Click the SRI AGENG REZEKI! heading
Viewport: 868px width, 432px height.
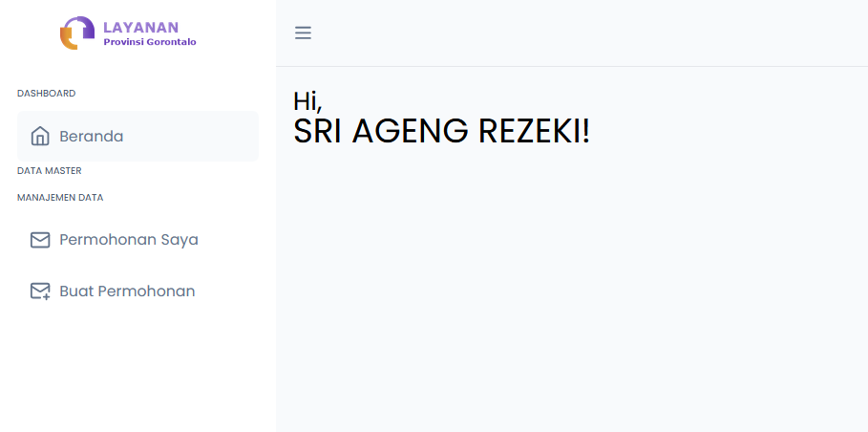click(x=442, y=131)
